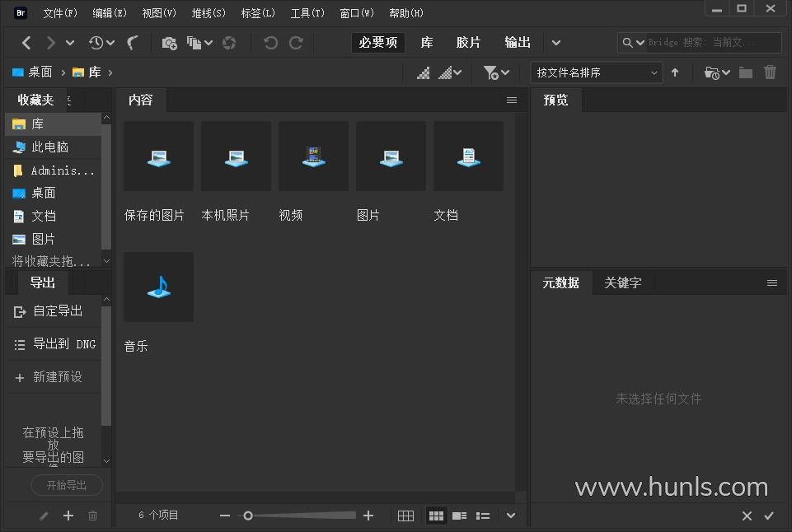Click the 胶片 workspace button
Viewport: 792px width, 532px height.
click(468, 43)
